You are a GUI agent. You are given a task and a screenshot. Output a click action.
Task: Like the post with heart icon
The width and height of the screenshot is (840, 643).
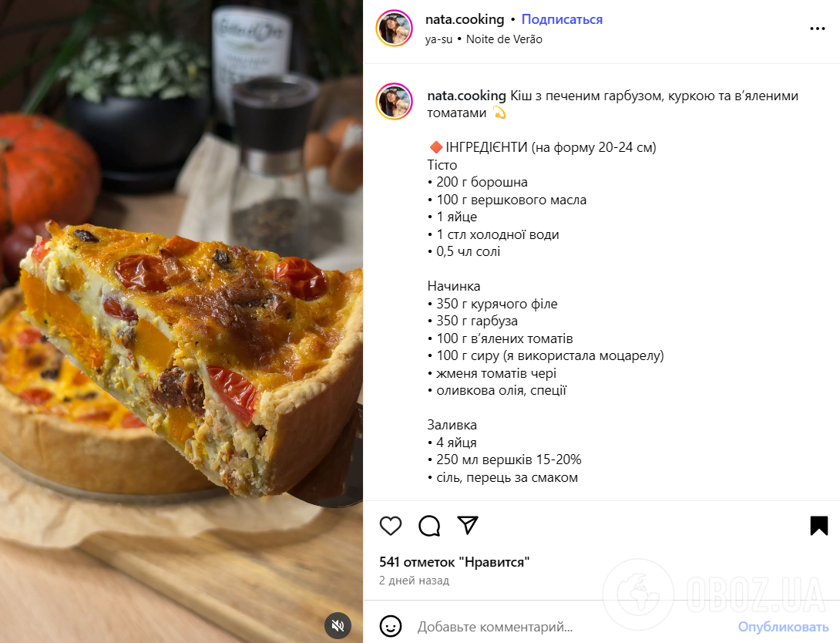tap(391, 526)
